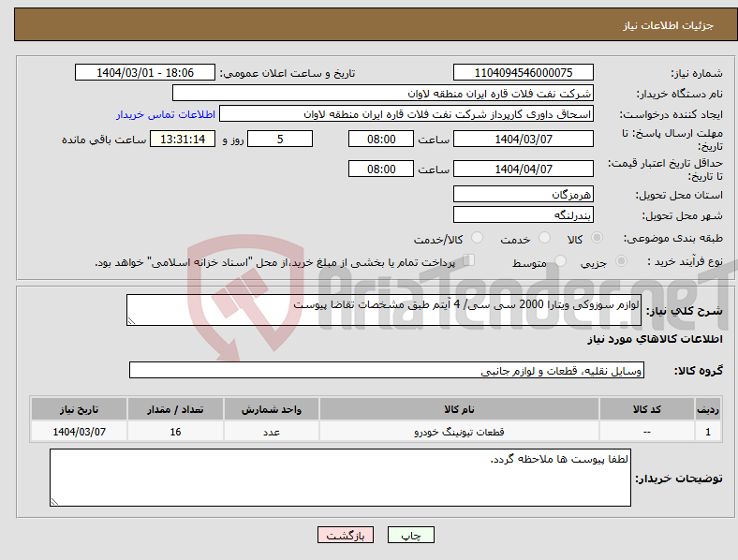Screen dimensions: 738x560
Task: Click the تاریخ نیاز column header
Action: [x=79, y=409]
